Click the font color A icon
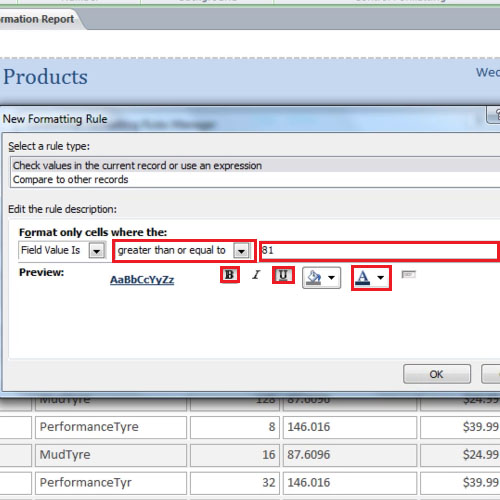This screenshot has width=500, height=500. coord(363,278)
